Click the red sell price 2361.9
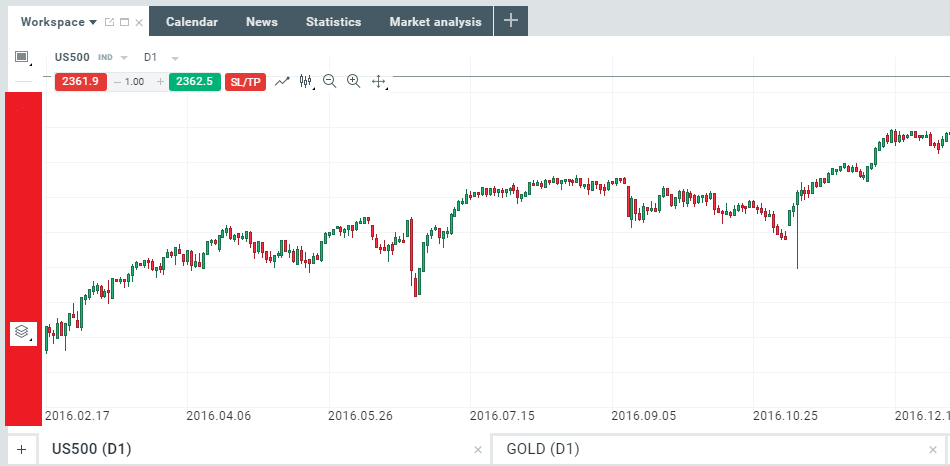Image resolution: width=950 pixels, height=466 pixels. pos(81,81)
